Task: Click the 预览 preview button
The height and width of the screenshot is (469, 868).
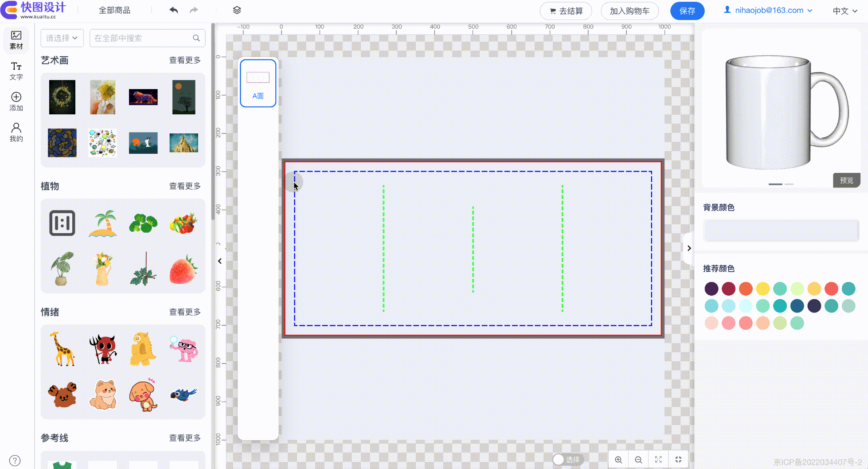Action: click(x=846, y=180)
